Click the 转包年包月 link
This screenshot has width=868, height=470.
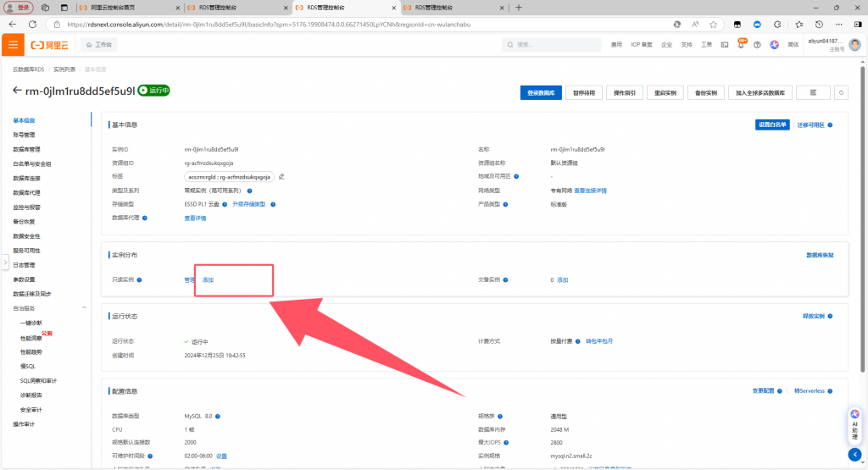tap(599, 341)
